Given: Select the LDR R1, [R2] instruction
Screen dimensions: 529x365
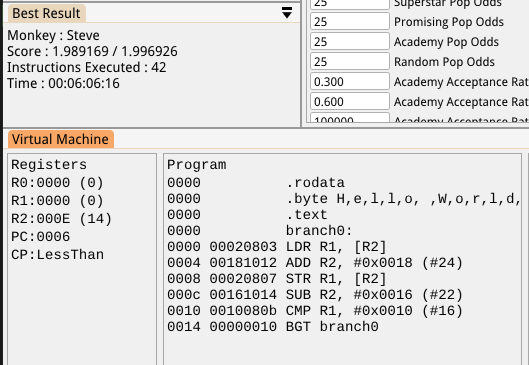Looking at the screenshot, I should [x=277, y=247].
